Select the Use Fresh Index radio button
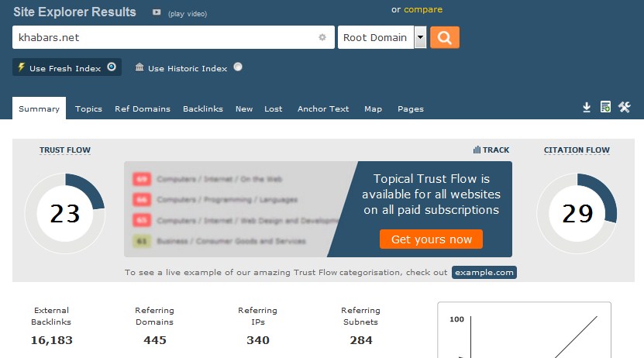 [112, 67]
